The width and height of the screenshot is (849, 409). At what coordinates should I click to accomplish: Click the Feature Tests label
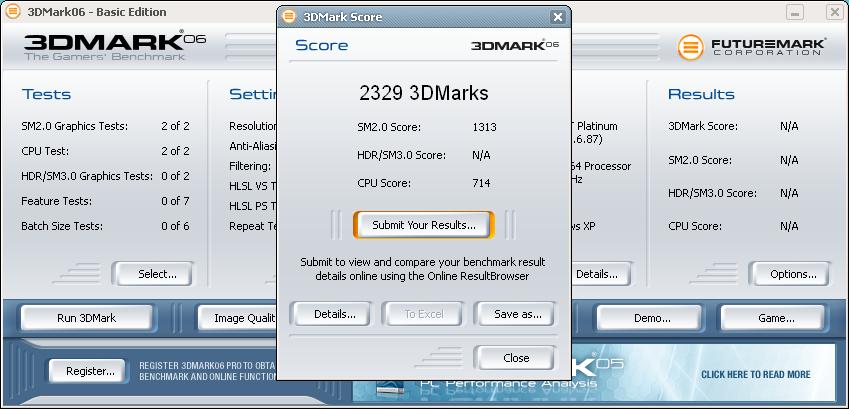click(56, 201)
